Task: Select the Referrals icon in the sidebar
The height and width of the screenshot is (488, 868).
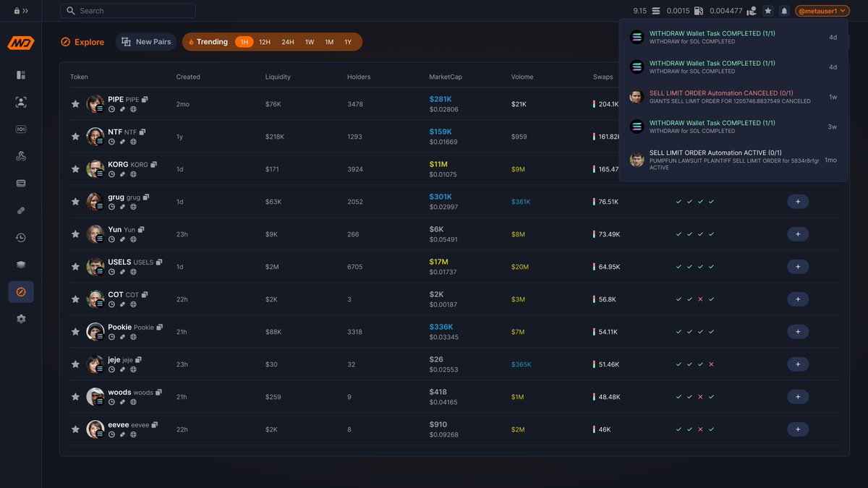Action: pyautogui.click(x=20, y=103)
